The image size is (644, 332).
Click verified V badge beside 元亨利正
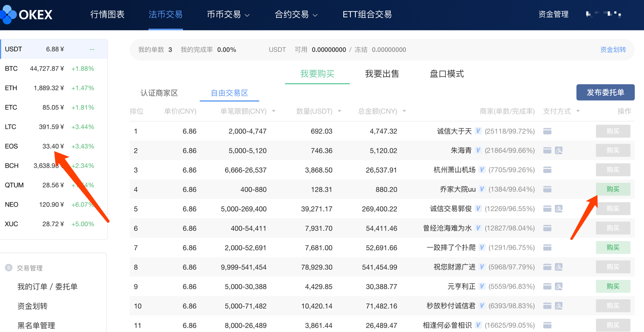coord(482,286)
